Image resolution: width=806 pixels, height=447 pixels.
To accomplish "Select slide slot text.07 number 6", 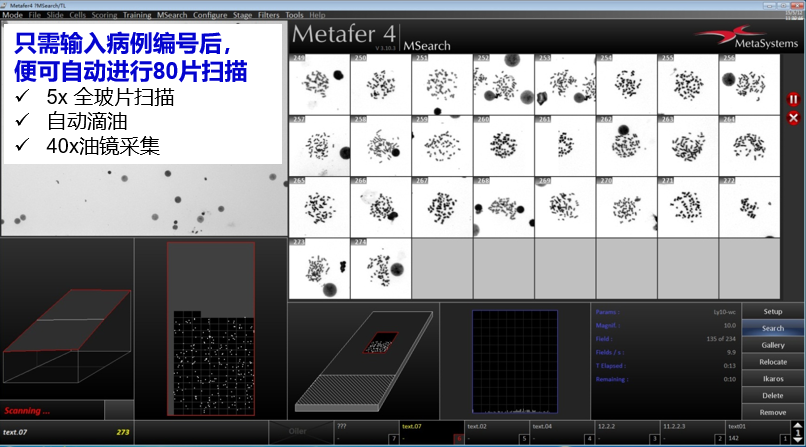I will pyautogui.click(x=432, y=432).
